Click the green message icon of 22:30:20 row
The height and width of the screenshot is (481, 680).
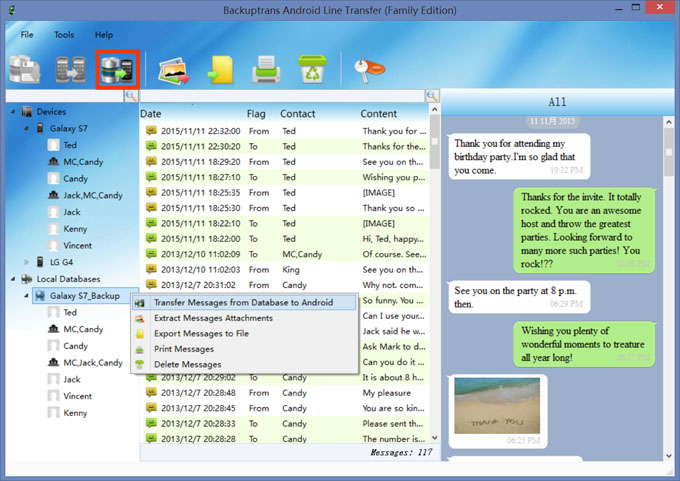151,146
